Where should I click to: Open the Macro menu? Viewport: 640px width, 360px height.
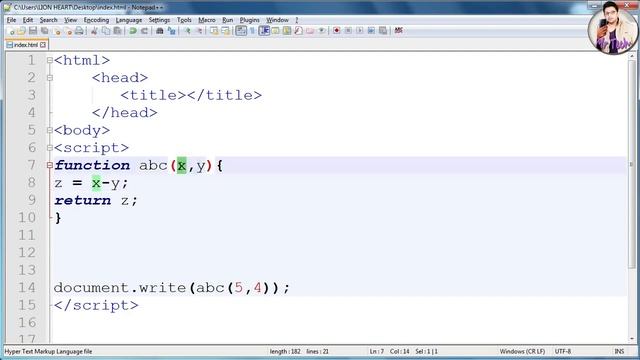(207, 20)
